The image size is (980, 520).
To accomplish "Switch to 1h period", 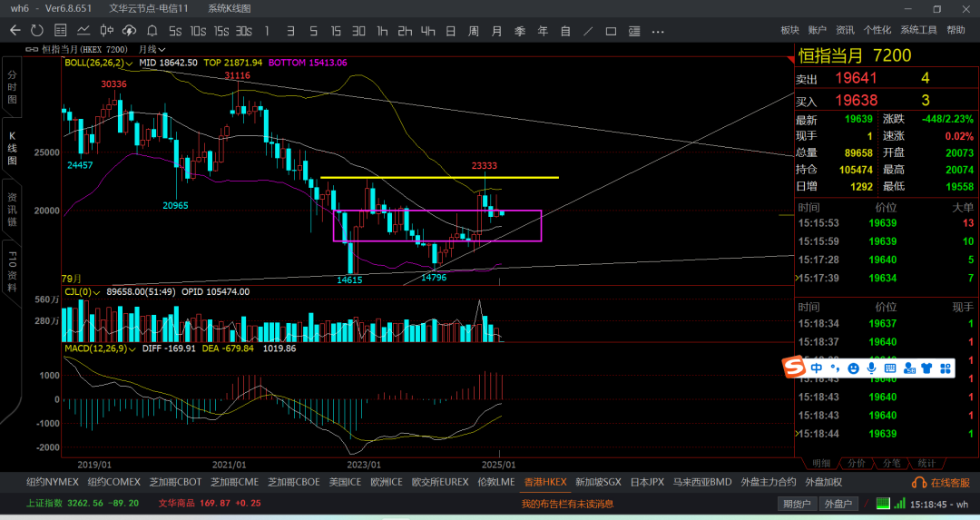I will coord(382,31).
